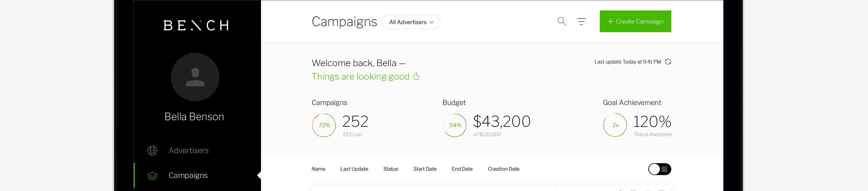Screen dimensions: 868x191
Task: Open Advertisers in the sidebar
Action: 188,150
